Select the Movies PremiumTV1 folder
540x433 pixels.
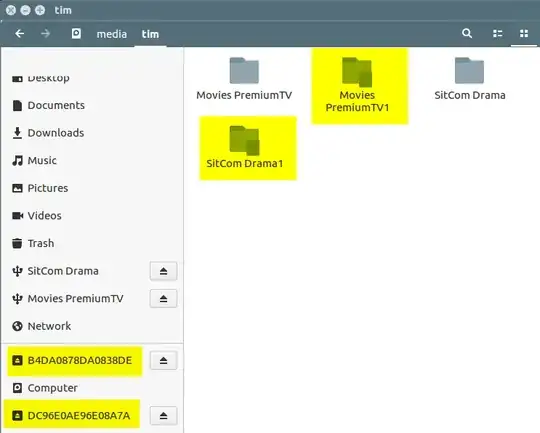click(357, 85)
